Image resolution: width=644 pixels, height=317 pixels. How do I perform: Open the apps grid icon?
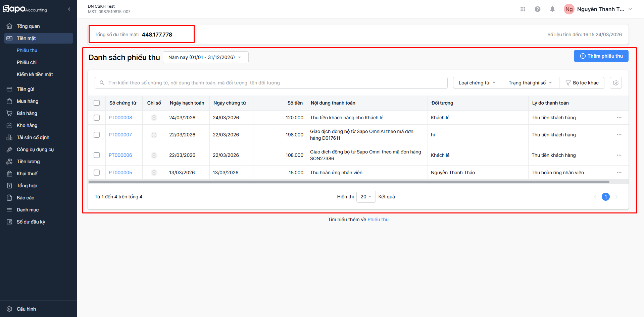point(523,9)
